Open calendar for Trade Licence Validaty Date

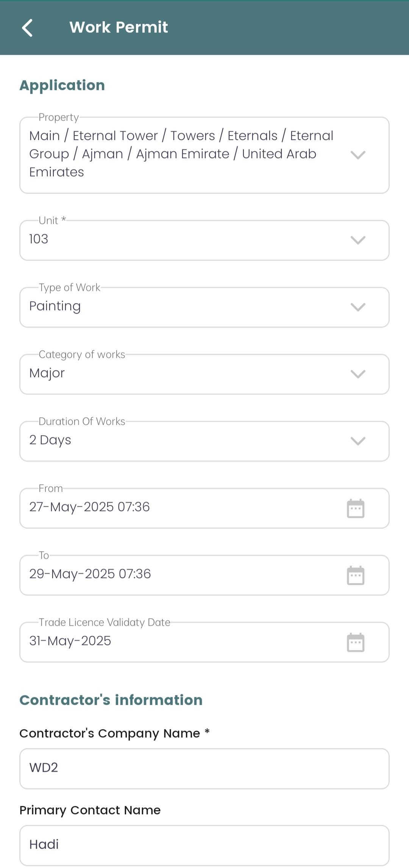pyautogui.click(x=356, y=642)
